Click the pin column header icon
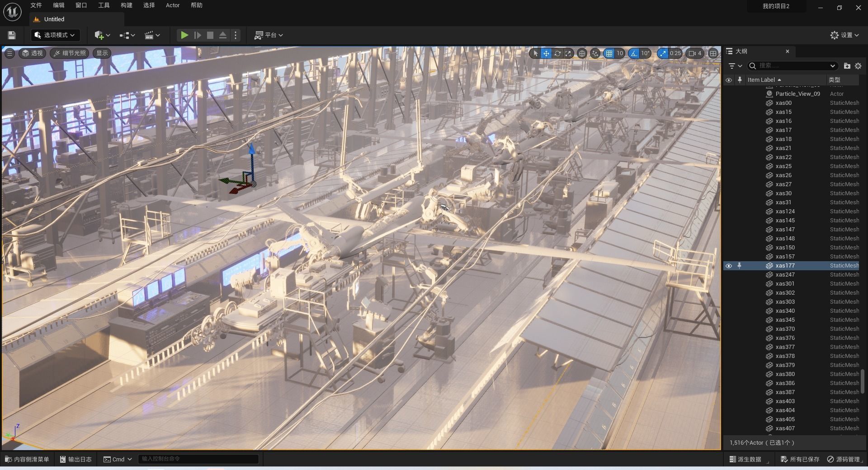Viewport: 868px width, 470px height. pos(740,80)
